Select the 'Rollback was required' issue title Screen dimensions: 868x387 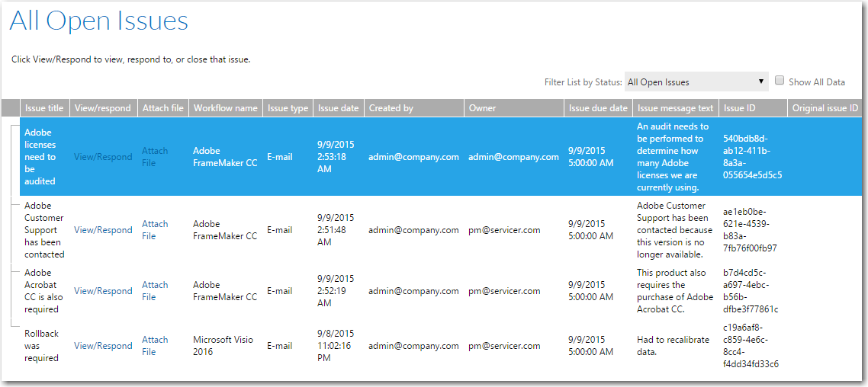click(41, 346)
